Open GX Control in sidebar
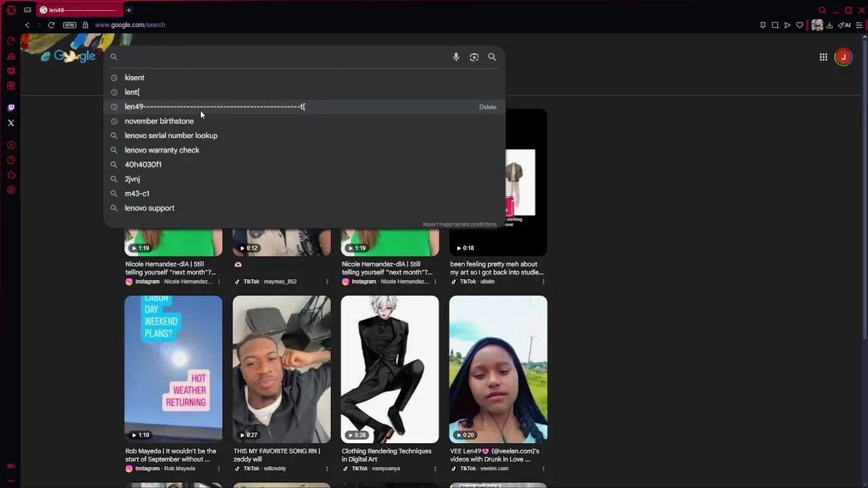 pyautogui.click(x=11, y=41)
